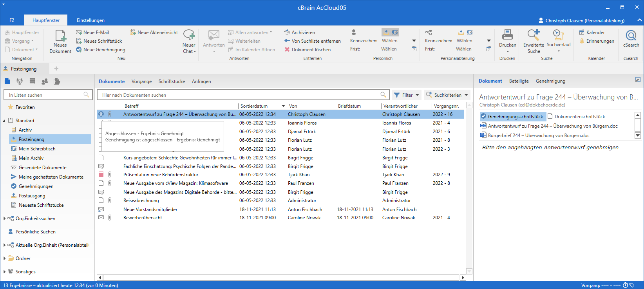Switch to the Vorgänge tab
Viewport: 644px width, 289px height.
141,81
